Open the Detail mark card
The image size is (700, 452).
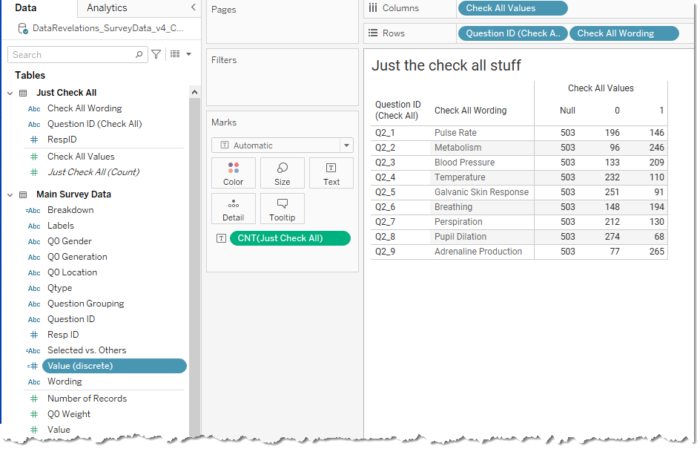tap(233, 209)
